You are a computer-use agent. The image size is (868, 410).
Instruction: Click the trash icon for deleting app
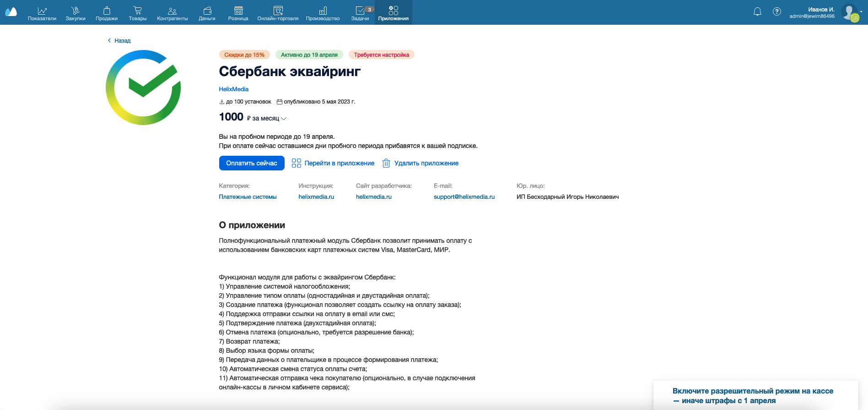(386, 163)
